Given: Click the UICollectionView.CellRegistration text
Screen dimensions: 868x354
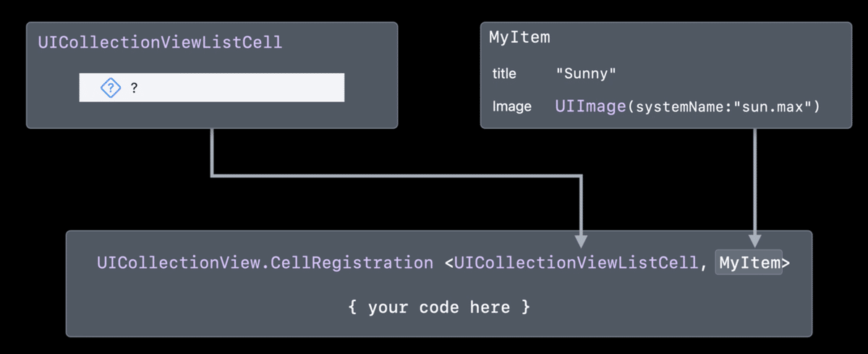Looking at the screenshot, I should (265, 263).
